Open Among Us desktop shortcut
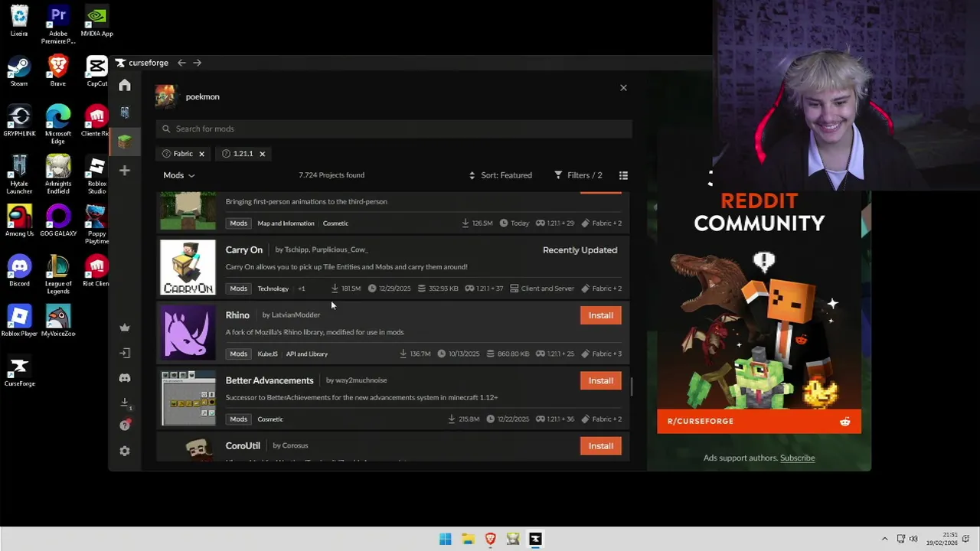Viewport: 980px width, 551px height. tap(19, 220)
